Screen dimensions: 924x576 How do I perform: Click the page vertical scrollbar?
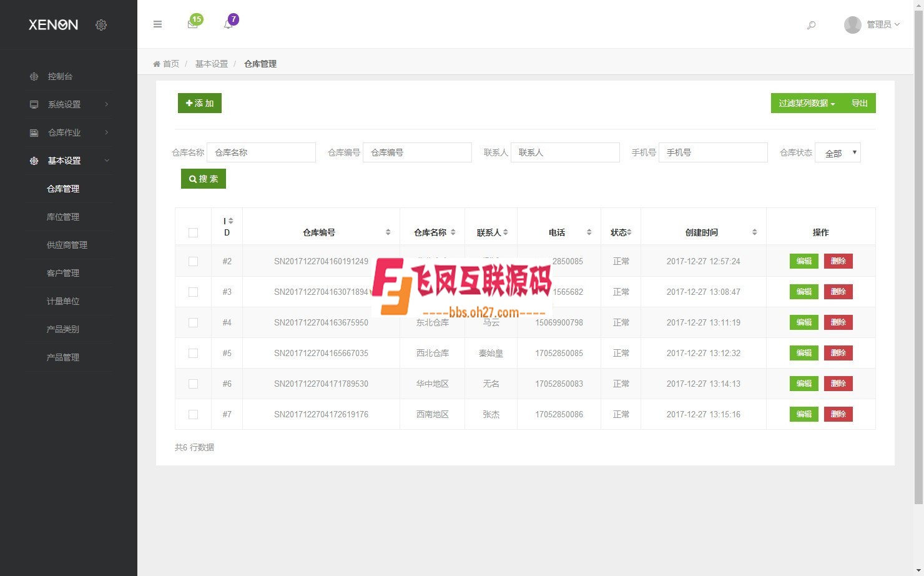coord(918,256)
